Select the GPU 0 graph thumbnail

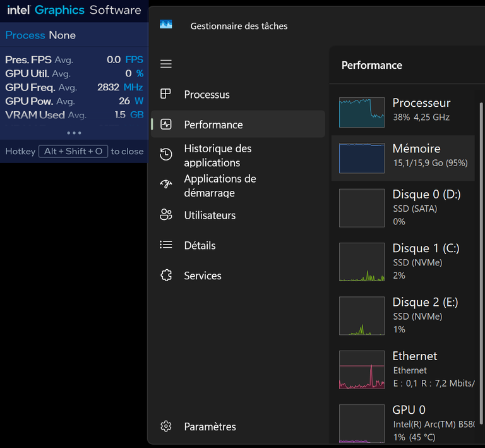pos(362,423)
